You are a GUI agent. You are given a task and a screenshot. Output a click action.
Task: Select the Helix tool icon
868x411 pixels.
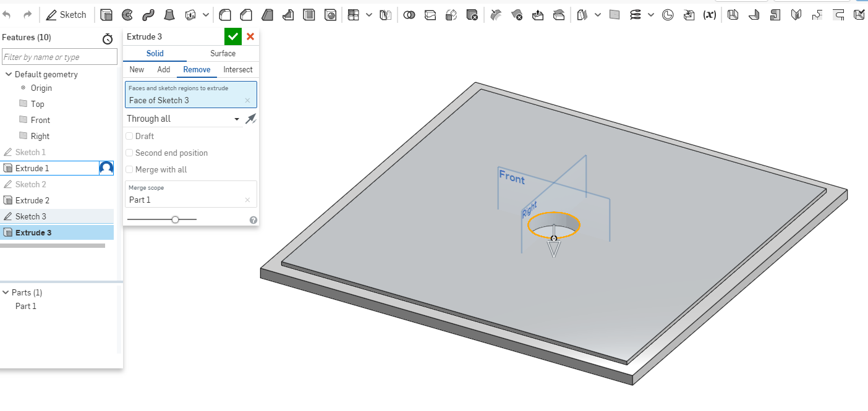[x=636, y=15]
